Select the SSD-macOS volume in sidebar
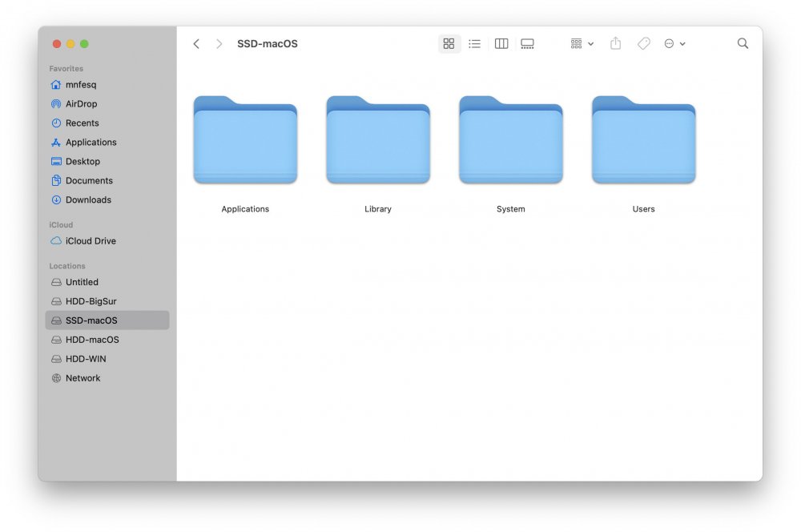 click(107, 320)
